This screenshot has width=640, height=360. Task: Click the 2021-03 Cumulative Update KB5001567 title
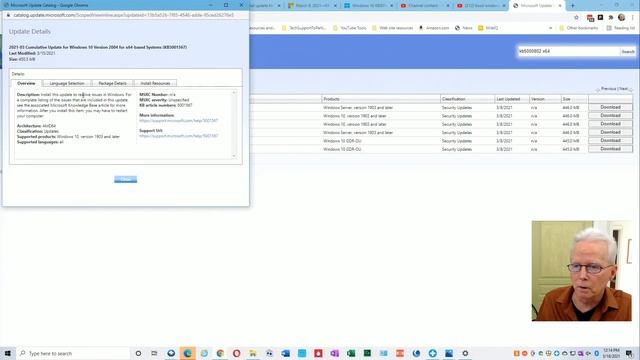click(x=98, y=47)
